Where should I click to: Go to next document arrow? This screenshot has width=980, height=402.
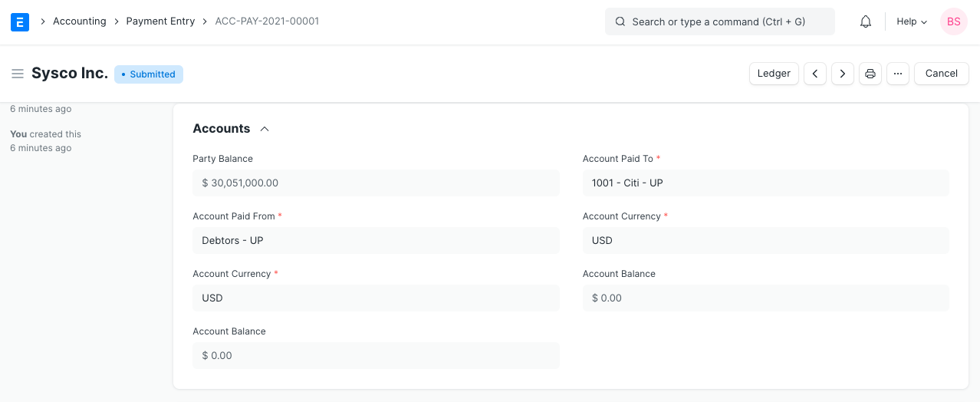(x=843, y=74)
